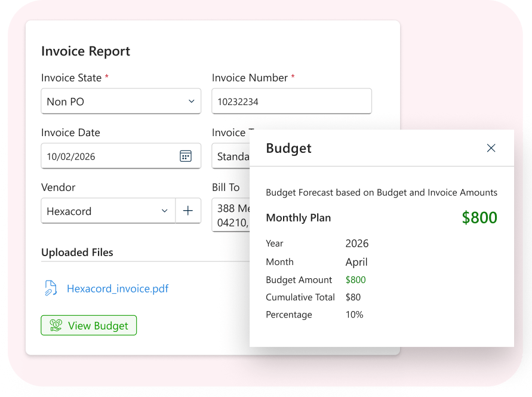The width and height of the screenshot is (532, 397).
Task: Click the Budget Amount value $800
Action: coord(356,279)
